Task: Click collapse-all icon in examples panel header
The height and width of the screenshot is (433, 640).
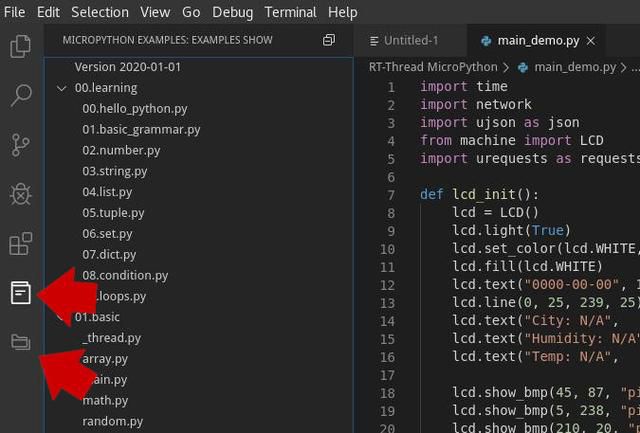Action: [329, 40]
